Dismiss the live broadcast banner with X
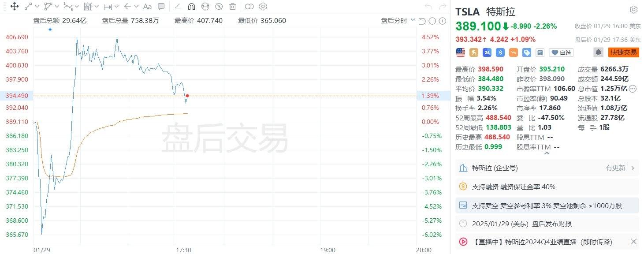Viewport: 644px width, 254px height. (633, 242)
